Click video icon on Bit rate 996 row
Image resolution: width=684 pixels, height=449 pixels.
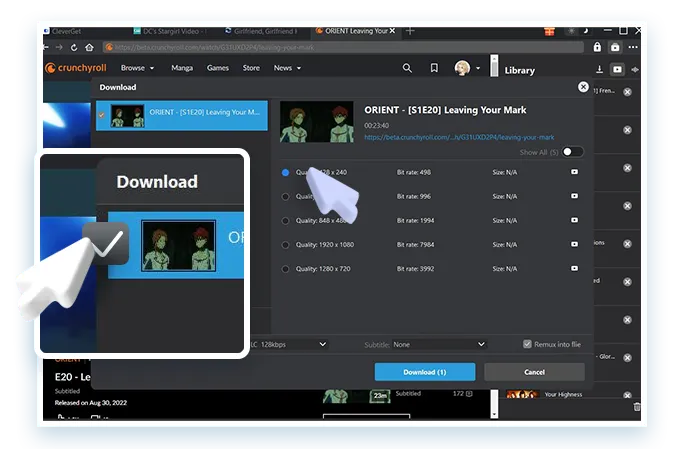pyautogui.click(x=575, y=196)
